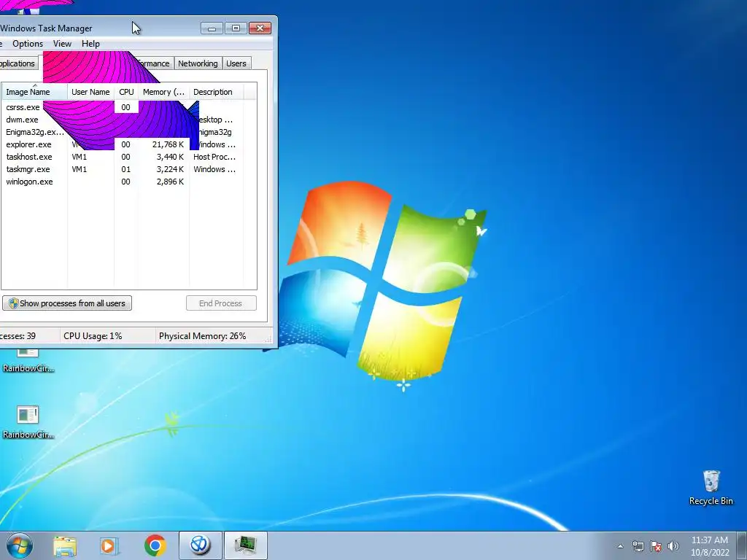Image resolution: width=747 pixels, height=560 pixels.
Task: Select the winlogon.exe process row
Action: [128, 182]
